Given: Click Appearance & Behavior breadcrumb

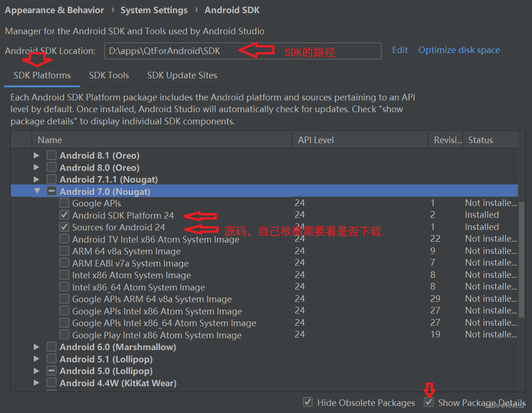Looking at the screenshot, I should click(x=54, y=10).
